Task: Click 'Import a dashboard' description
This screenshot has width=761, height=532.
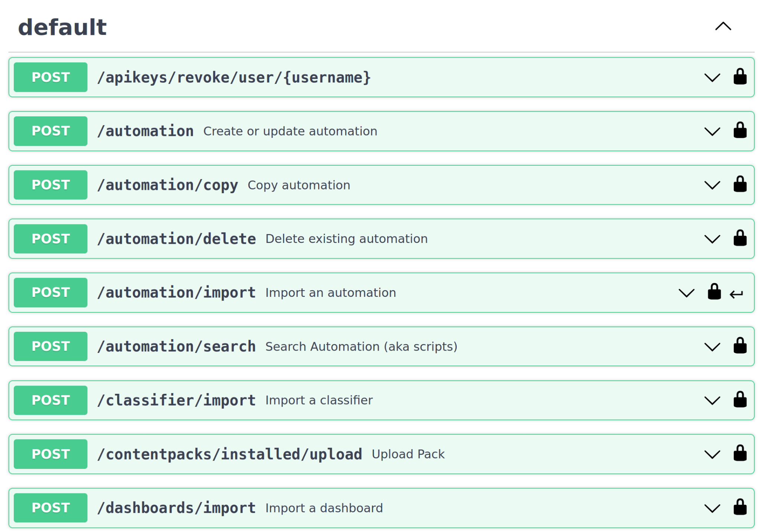Action: coord(324,508)
